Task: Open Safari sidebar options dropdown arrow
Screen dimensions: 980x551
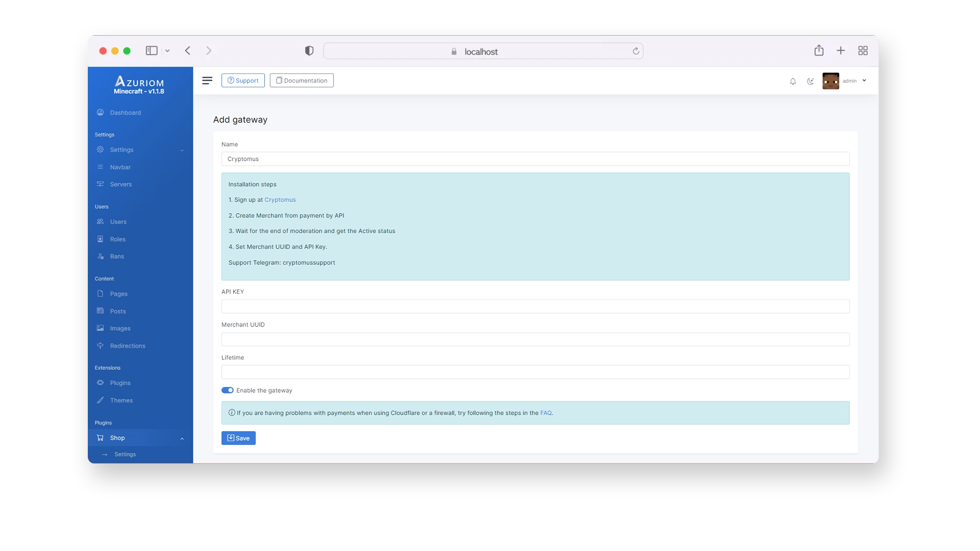Action: tap(167, 51)
